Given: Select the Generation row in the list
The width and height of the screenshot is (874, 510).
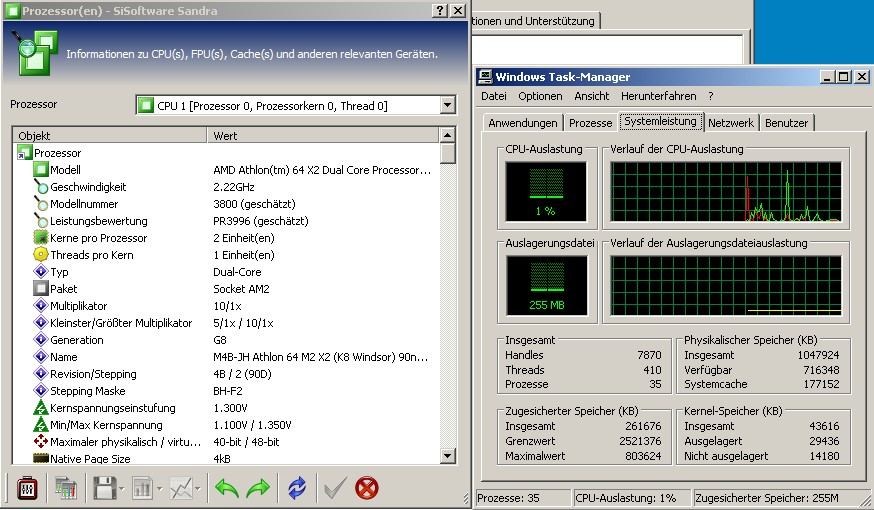Looking at the screenshot, I should pyautogui.click(x=226, y=340).
